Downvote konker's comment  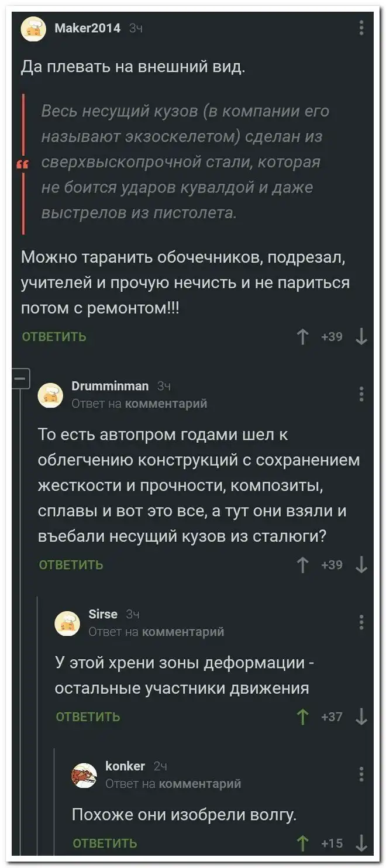click(x=361, y=843)
